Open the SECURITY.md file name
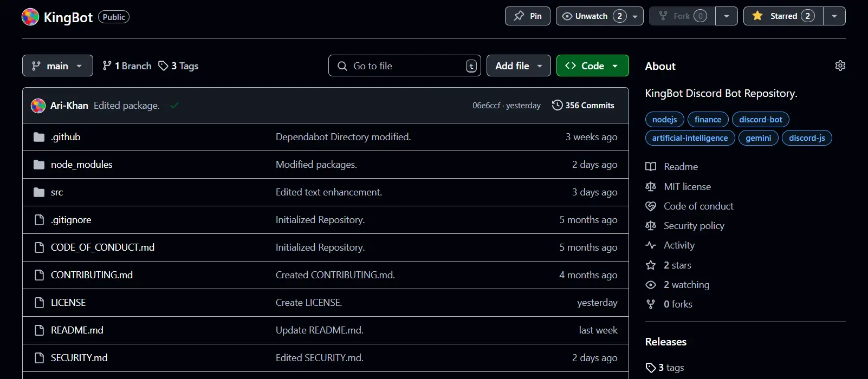Image resolution: width=868 pixels, height=379 pixels. coord(79,358)
